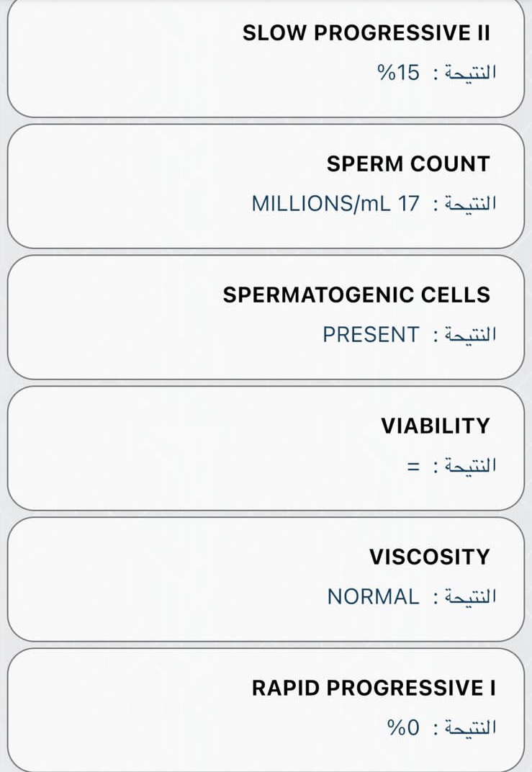Click the NORMAL viscosity result value
This screenshot has height=772, width=532.
(x=373, y=597)
